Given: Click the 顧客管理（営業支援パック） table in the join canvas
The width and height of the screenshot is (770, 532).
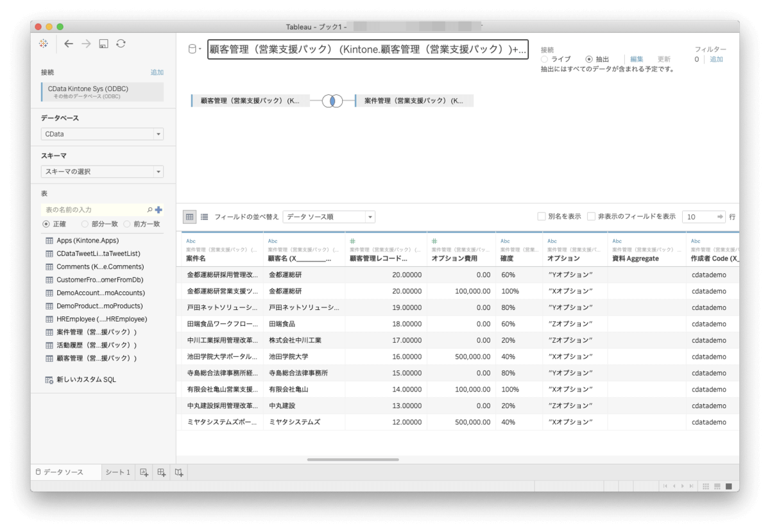Looking at the screenshot, I should 251,101.
